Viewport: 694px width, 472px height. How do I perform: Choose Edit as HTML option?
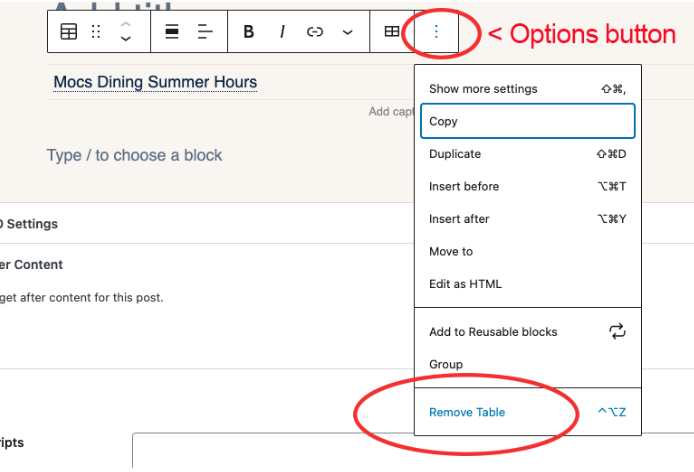coord(465,284)
